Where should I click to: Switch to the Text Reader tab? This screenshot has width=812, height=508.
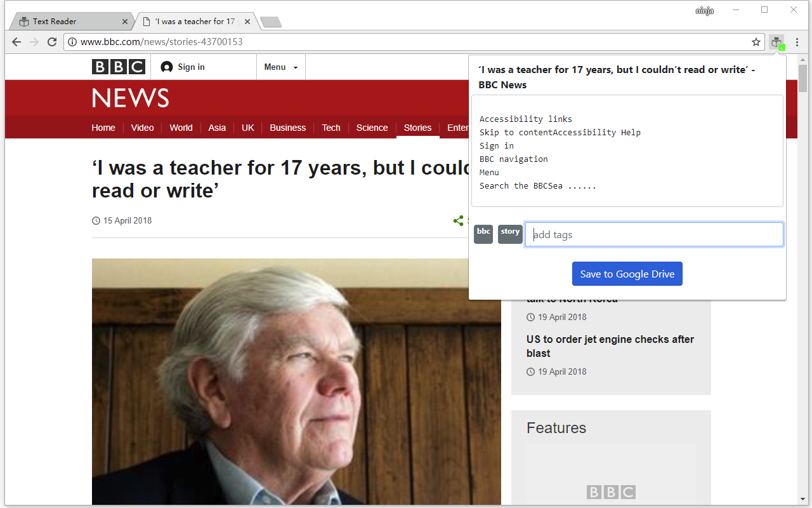click(x=70, y=22)
